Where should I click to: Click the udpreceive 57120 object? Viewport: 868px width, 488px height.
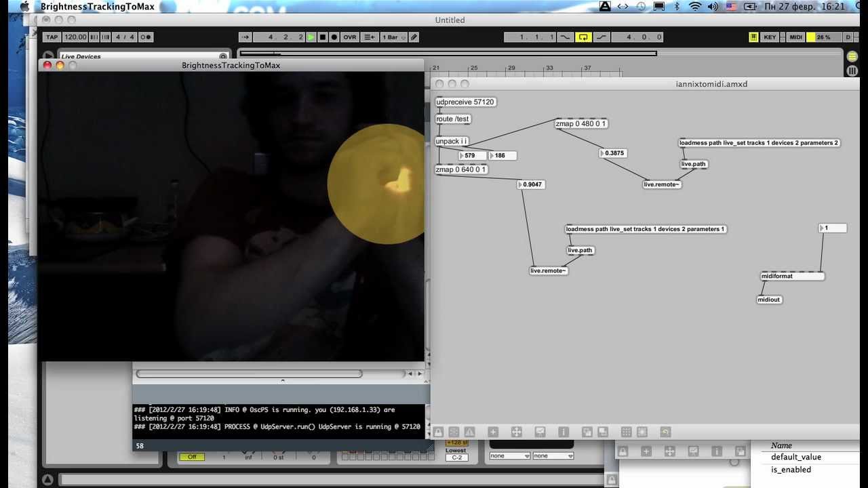[466, 102]
